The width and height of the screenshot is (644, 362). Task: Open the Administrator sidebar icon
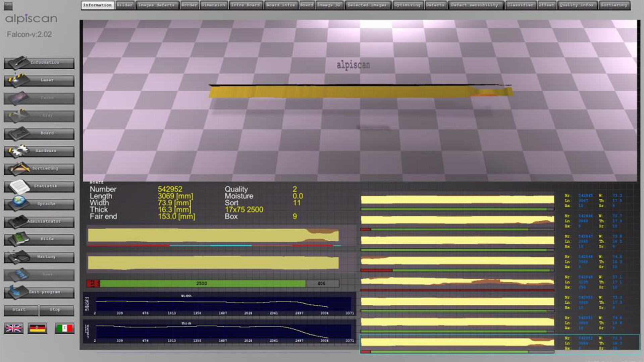coord(18,222)
